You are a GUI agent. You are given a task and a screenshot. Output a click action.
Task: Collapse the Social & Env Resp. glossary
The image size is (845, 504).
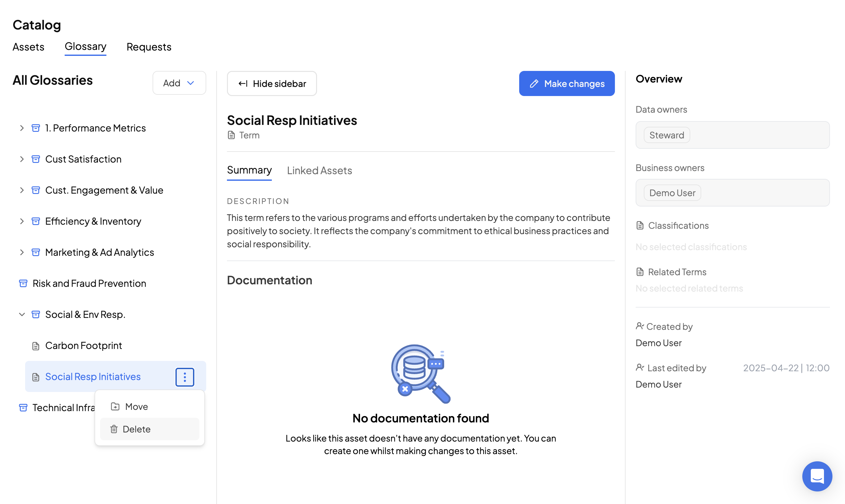click(22, 314)
